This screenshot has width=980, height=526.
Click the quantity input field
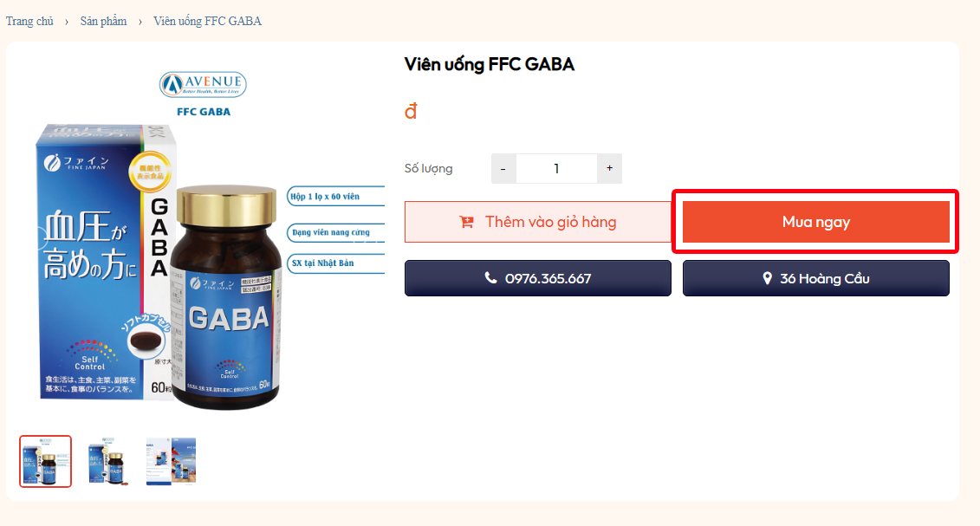coord(556,168)
